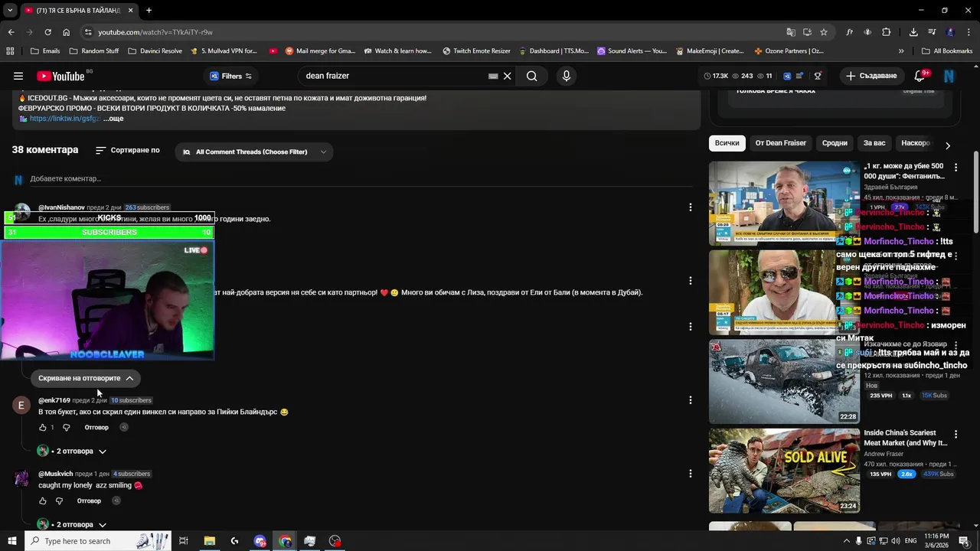Dislike the comment by @enk7169
Screen dimensions: 980x551
point(66,427)
